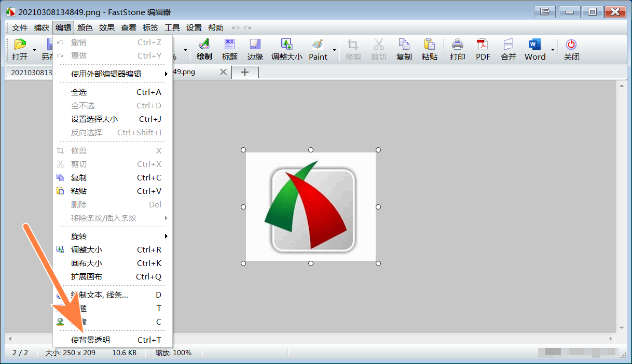Expand the 打开 dropdown arrow
Image resolution: width=632 pixels, height=364 pixels.
(34, 50)
